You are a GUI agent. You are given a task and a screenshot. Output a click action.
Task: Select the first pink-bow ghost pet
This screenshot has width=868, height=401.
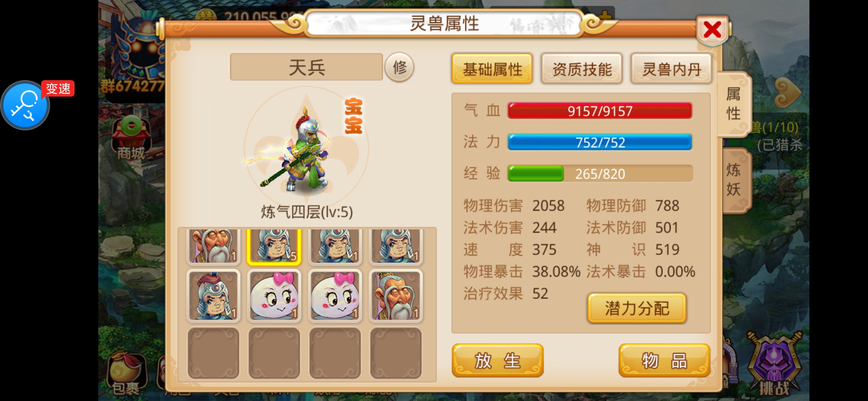coord(274,296)
